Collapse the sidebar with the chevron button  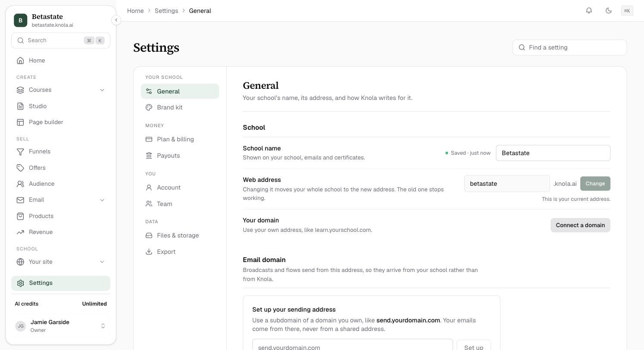click(116, 20)
